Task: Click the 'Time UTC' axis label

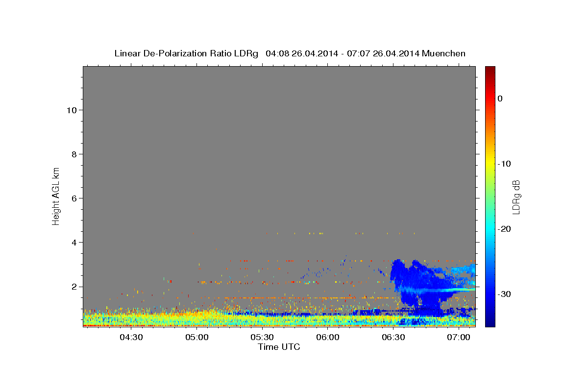Action: (279, 347)
